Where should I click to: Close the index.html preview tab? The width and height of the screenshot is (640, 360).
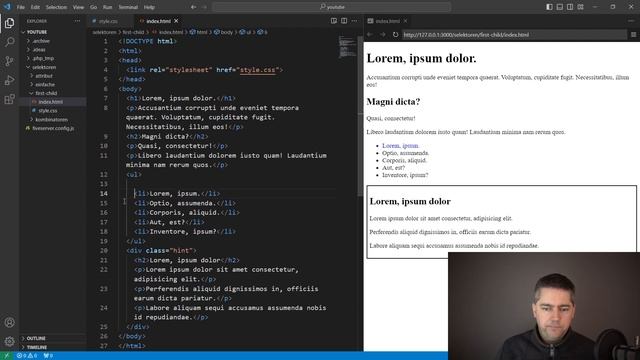405,21
